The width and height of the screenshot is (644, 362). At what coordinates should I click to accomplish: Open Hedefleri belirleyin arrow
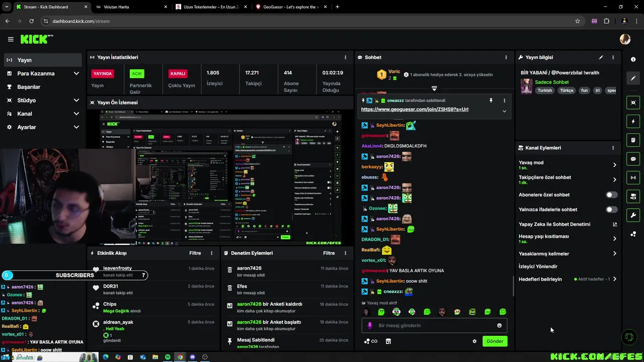tap(614, 279)
